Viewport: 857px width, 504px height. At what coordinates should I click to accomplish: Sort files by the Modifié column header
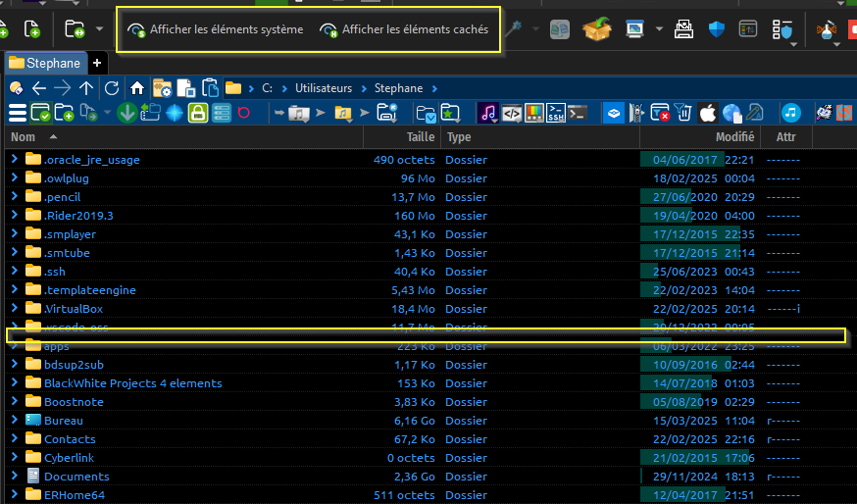tap(734, 137)
